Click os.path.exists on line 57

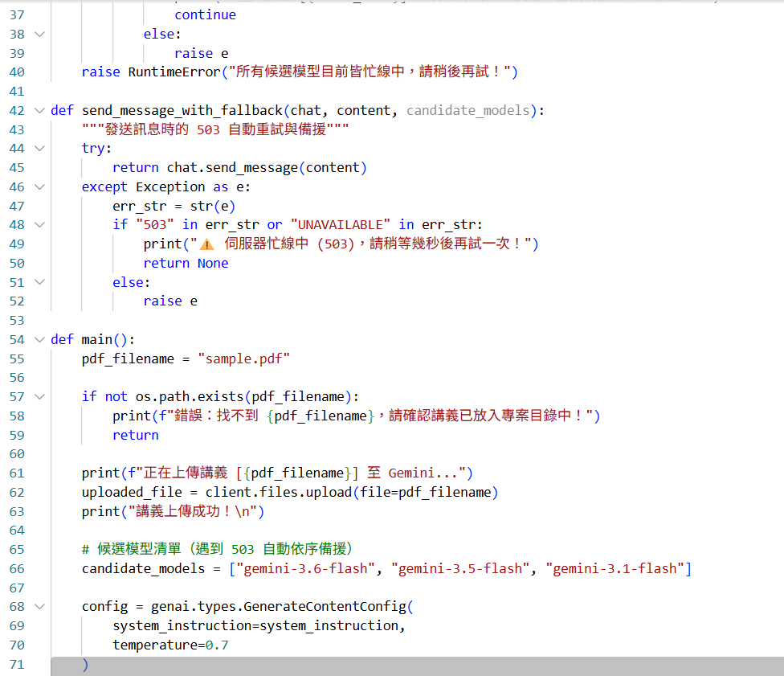pyautogui.click(x=190, y=397)
